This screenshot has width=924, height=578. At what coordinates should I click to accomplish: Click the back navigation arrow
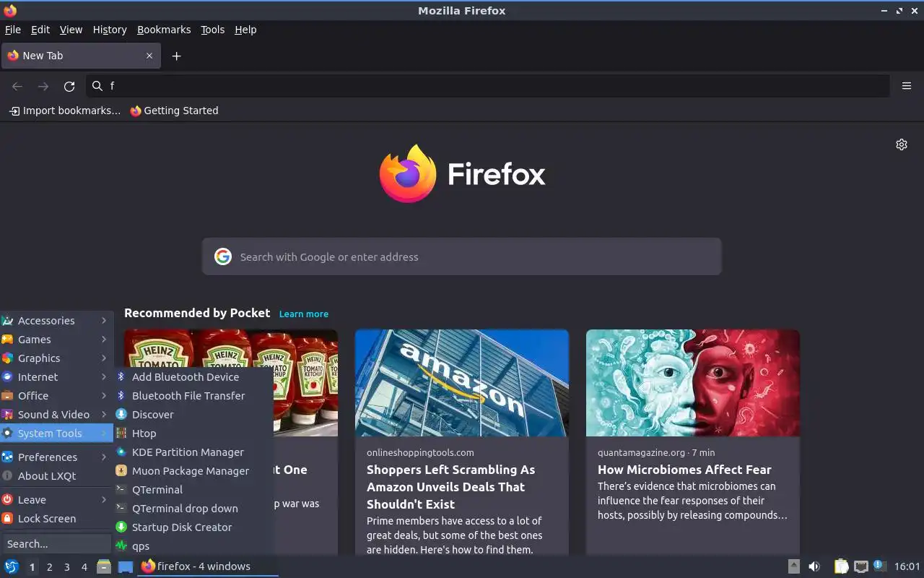click(x=17, y=86)
